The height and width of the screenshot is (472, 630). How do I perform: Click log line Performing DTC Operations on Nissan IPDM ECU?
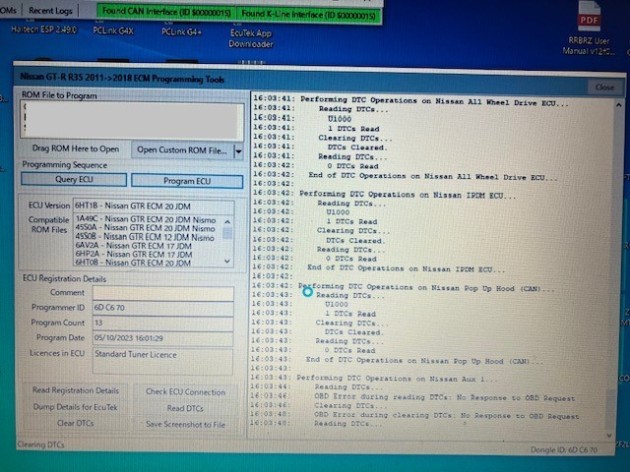(407, 195)
